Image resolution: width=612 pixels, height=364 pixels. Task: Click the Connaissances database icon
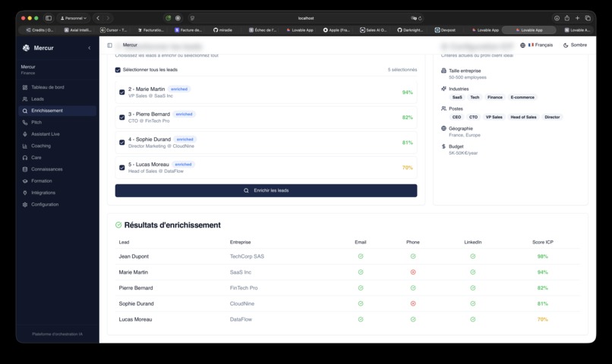25,170
